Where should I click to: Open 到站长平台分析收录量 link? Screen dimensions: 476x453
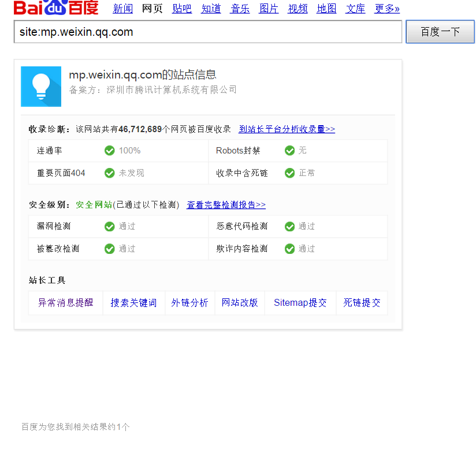287,129
